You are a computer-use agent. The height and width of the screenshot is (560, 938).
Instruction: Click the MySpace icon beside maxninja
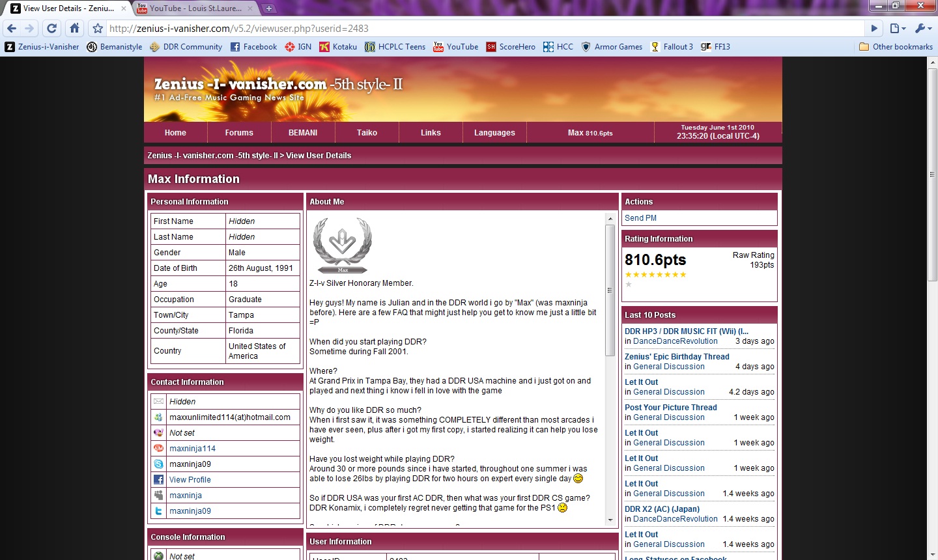point(158,496)
